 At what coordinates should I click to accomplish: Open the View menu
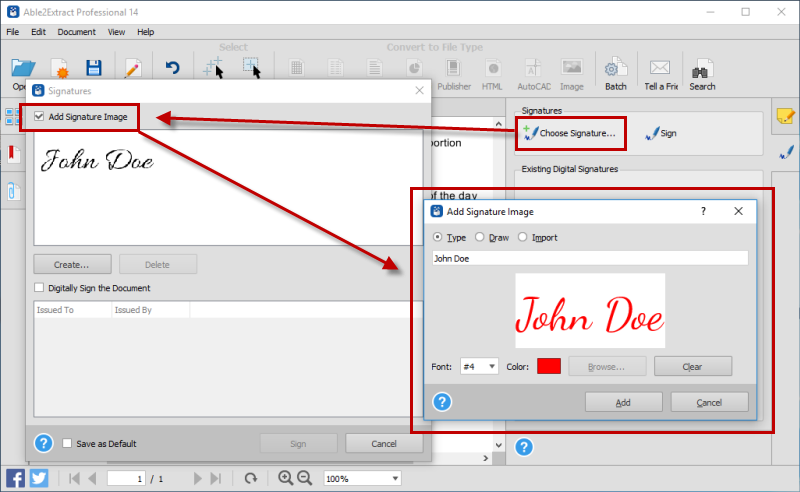coord(116,32)
